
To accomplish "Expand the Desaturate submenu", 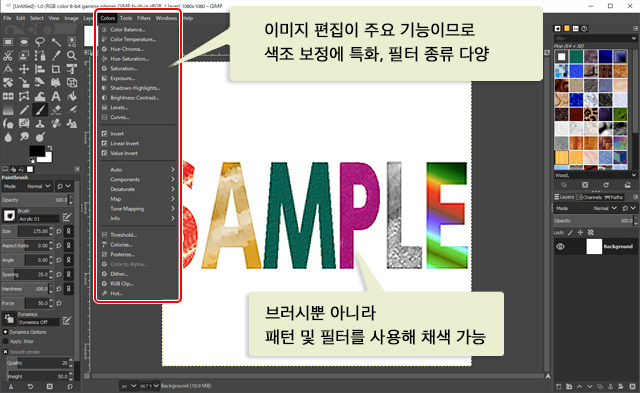I will click(x=138, y=189).
